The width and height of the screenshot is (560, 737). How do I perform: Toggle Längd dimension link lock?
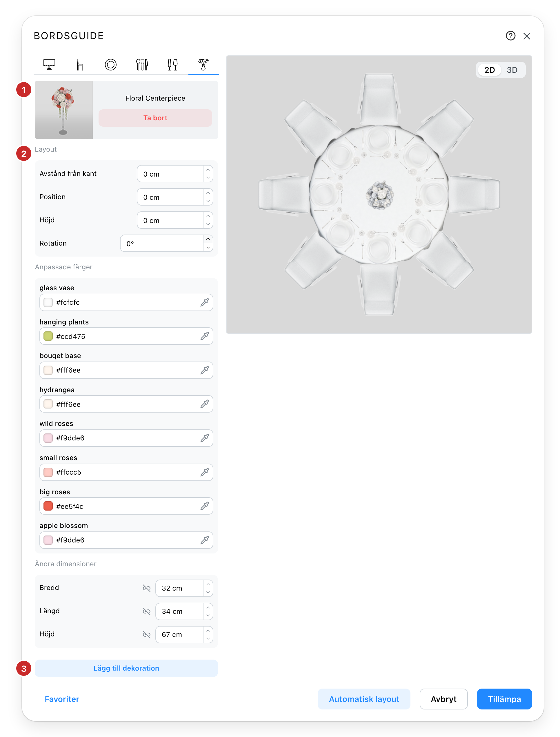click(x=147, y=611)
